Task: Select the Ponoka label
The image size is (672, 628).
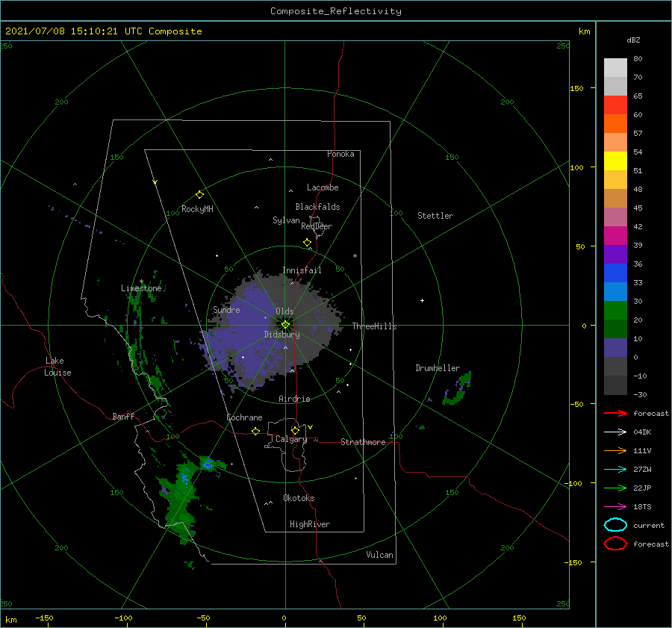Action: pos(340,154)
